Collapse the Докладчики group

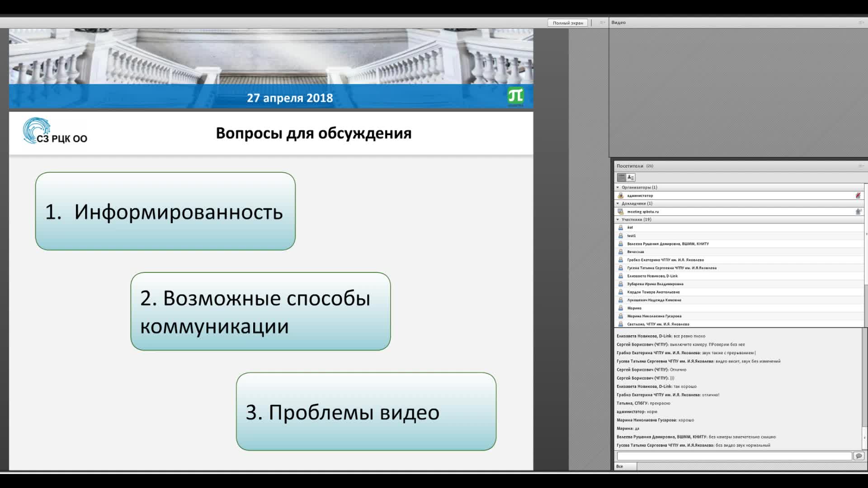point(618,203)
